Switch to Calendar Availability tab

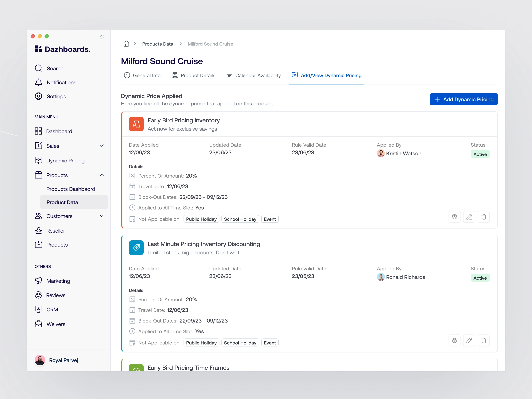click(254, 75)
